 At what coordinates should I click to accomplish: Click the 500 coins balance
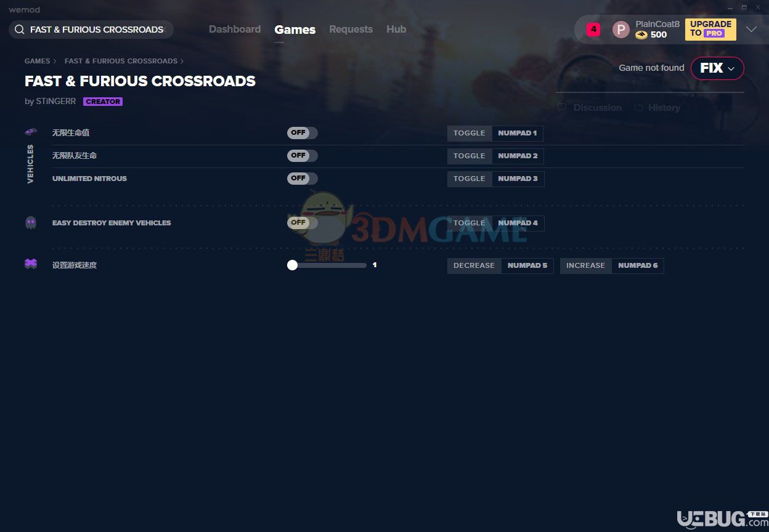pos(659,35)
